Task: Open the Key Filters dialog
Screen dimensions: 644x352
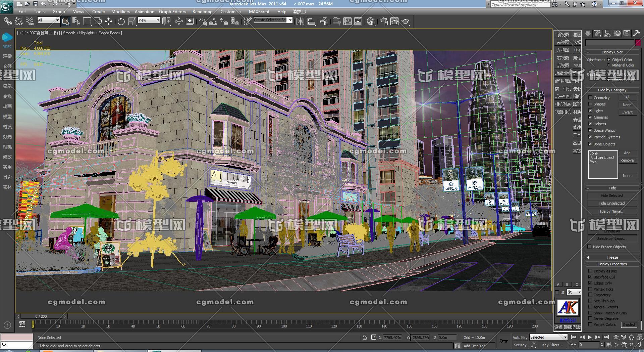Action: click(552, 345)
